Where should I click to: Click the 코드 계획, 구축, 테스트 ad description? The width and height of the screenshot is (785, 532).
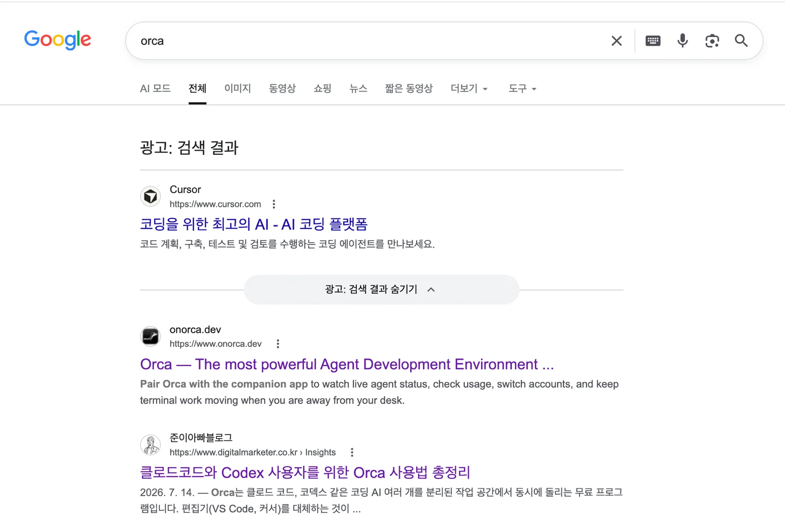[x=287, y=244]
